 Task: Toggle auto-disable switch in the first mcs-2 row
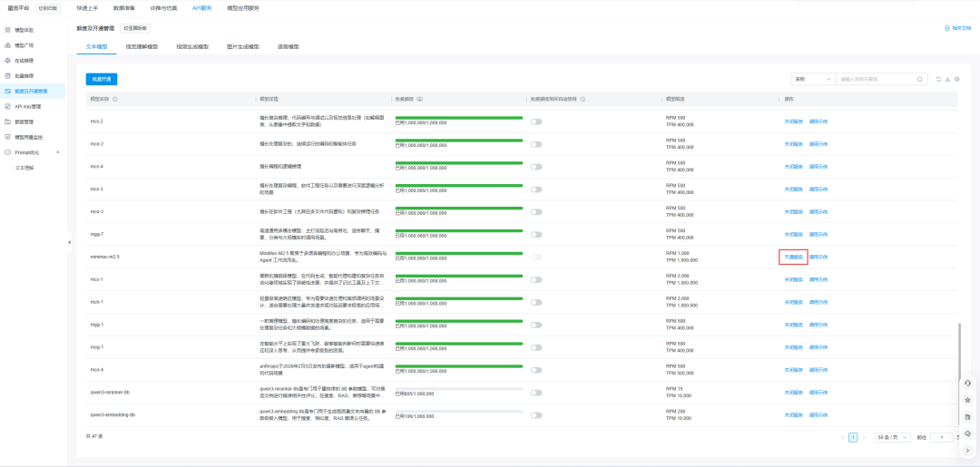click(536, 122)
